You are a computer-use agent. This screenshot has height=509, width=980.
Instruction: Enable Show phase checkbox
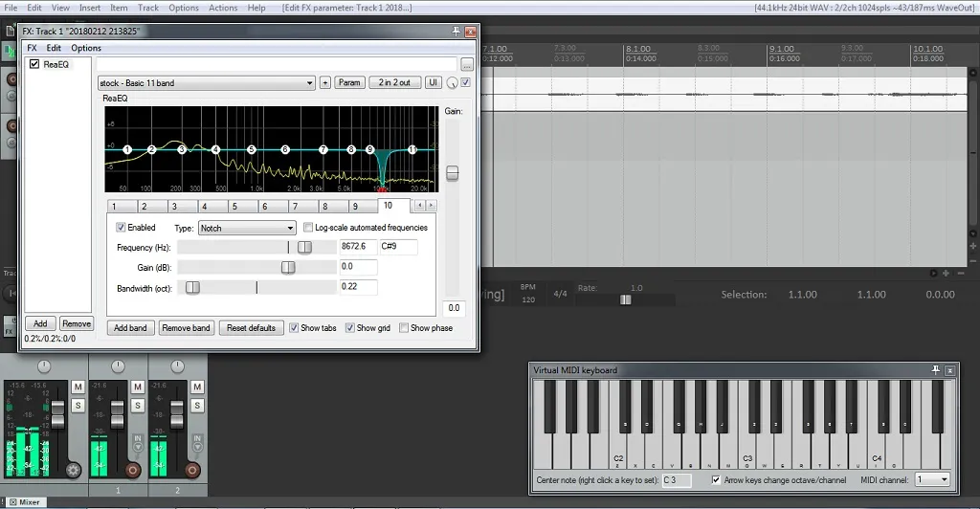(404, 328)
